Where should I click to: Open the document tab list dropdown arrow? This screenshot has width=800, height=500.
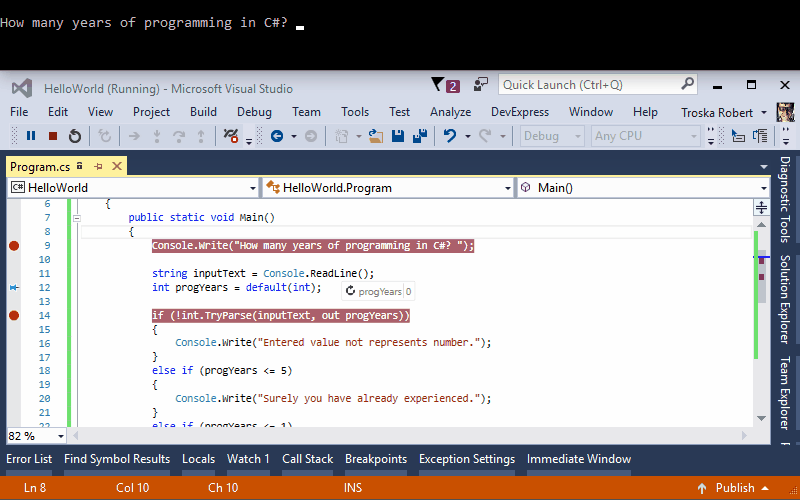[764, 167]
